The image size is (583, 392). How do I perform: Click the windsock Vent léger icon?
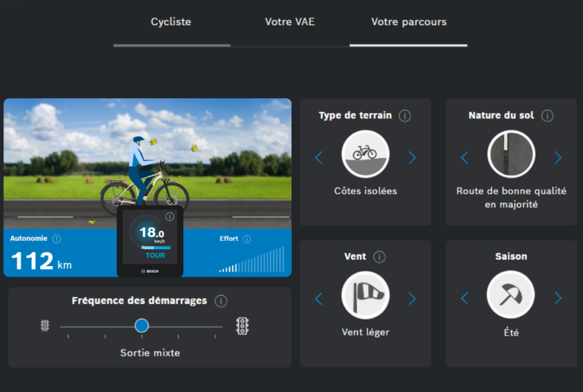366,295
